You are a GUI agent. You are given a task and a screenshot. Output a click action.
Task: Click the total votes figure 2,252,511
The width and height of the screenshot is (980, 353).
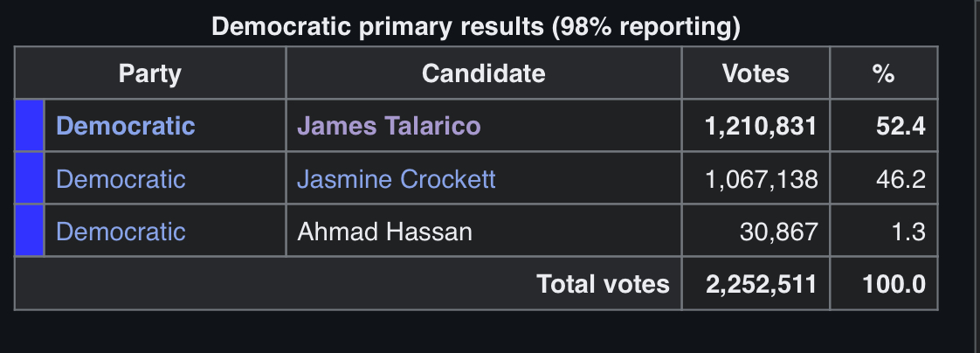[x=760, y=284]
